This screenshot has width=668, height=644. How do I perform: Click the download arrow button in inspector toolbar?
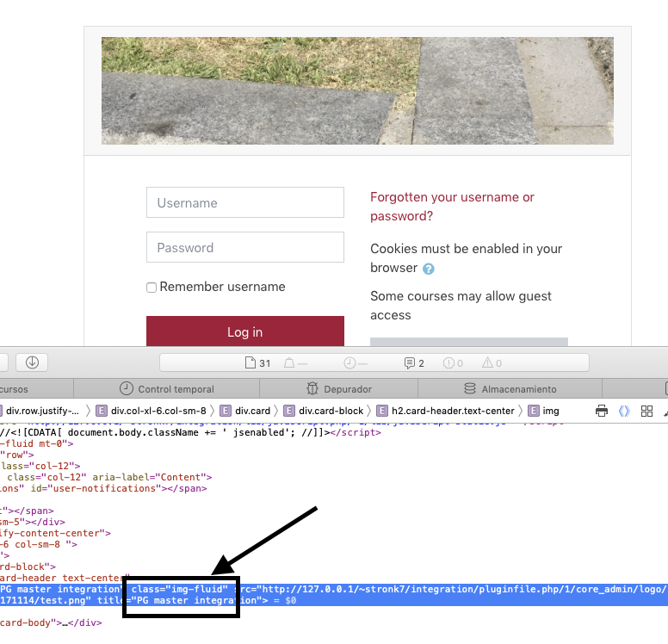[32, 362]
